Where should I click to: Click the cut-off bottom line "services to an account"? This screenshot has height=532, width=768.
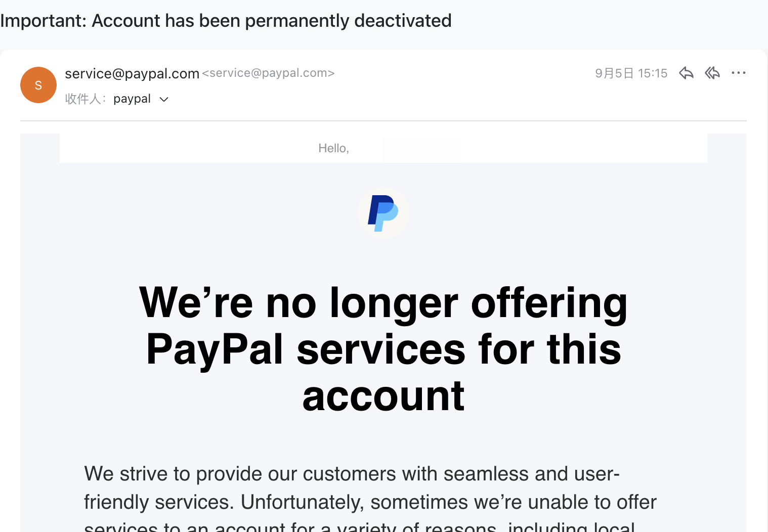coord(359,527)
